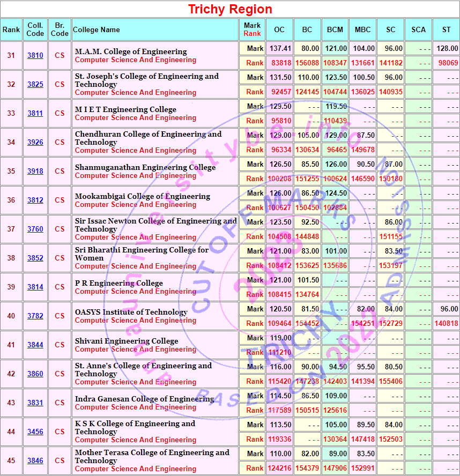Open the 3852 Sri Bharathi code link
The width and height of the screenshot is (460, 476).
[x=35, y=258]
